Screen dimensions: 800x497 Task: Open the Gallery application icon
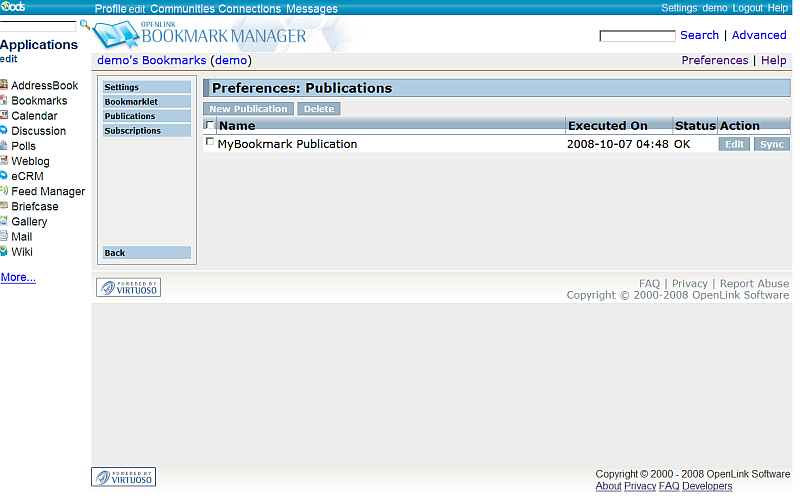(4, 221)
